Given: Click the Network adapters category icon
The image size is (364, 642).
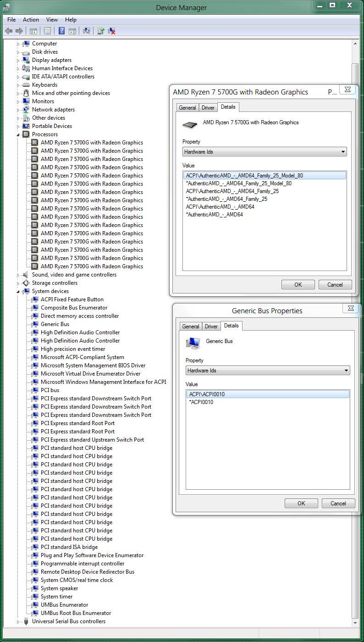Looking at the screenshot, I should [x=26, y=110].
